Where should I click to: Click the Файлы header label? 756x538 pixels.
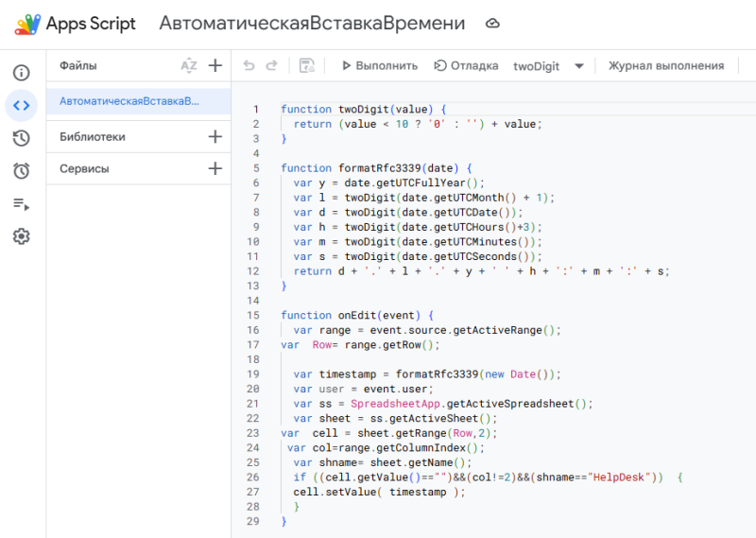click(78, 65)
